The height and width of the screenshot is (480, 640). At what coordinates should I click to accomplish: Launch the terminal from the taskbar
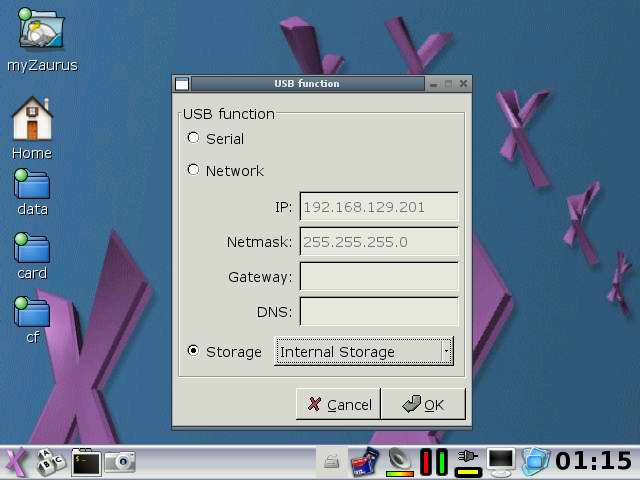click(85, 461)
